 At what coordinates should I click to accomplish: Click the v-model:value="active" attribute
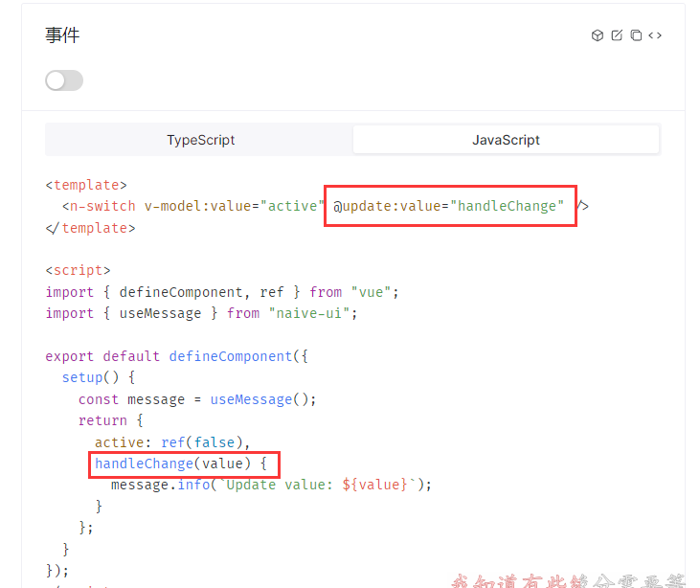(x=234, y=206)
